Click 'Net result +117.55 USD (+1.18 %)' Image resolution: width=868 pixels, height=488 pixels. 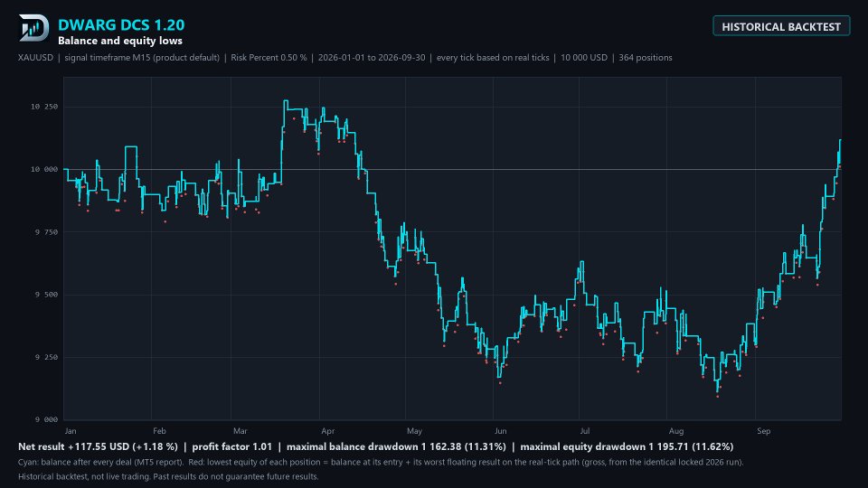tap(98, 446)
